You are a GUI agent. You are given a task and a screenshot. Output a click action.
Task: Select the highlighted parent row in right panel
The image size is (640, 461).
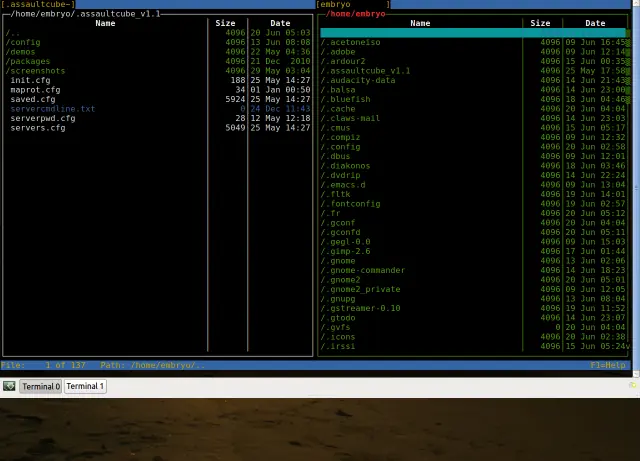click(x=473, y=33)
